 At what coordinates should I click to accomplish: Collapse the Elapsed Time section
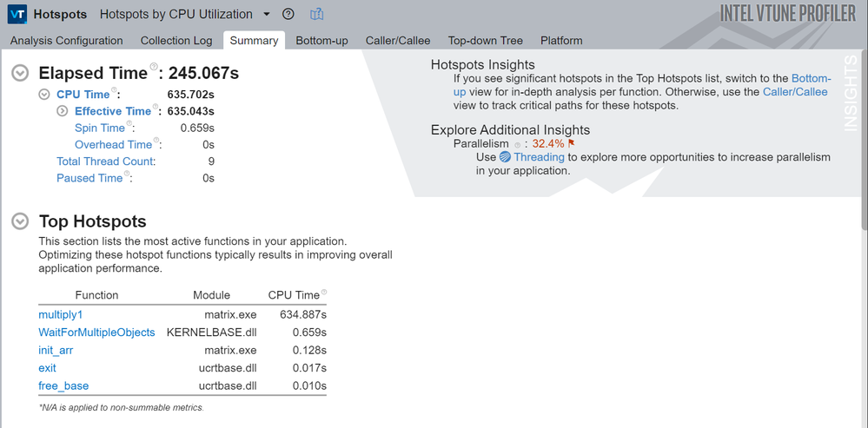click(x=21, y=73)
